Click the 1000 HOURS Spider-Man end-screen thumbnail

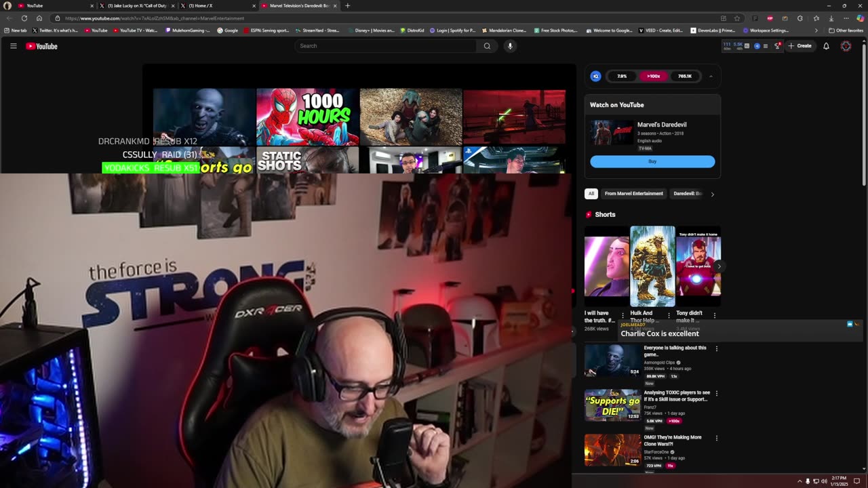[x=307, y=117]
